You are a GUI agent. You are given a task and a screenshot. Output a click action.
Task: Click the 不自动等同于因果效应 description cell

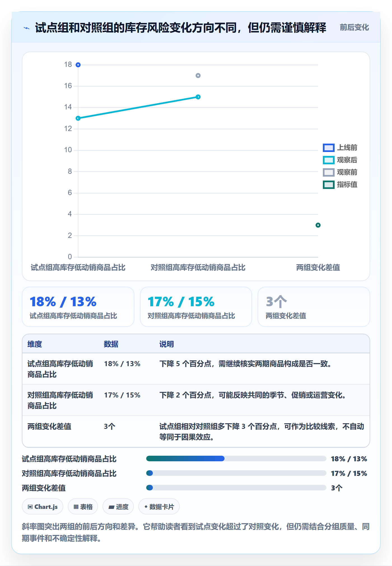(262, 432)
